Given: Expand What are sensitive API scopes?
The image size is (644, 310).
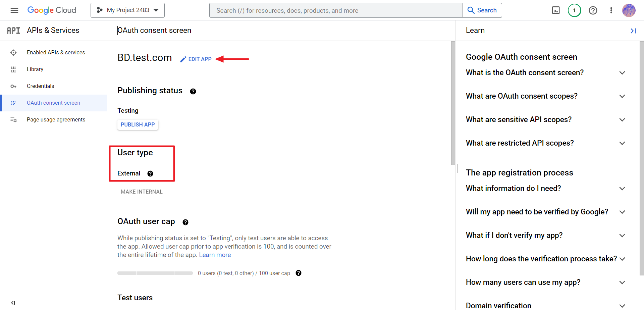Looking at the screenshot, I should coord(546,120).
